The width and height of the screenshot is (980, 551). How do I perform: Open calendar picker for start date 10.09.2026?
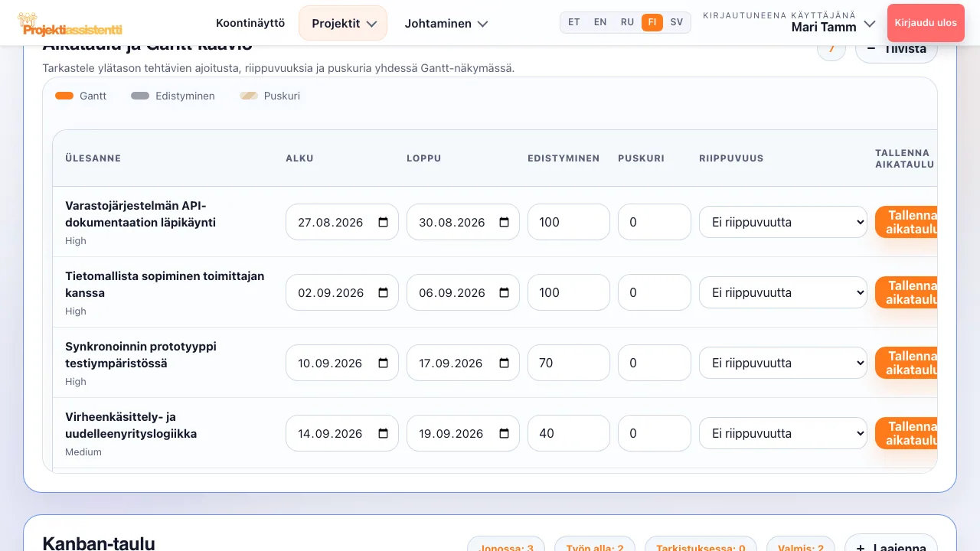384,364
